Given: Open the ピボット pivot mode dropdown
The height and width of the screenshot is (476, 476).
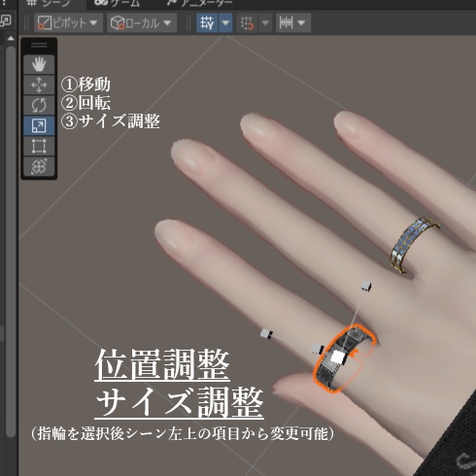Looking at the screenshot, I should point(68,23).
